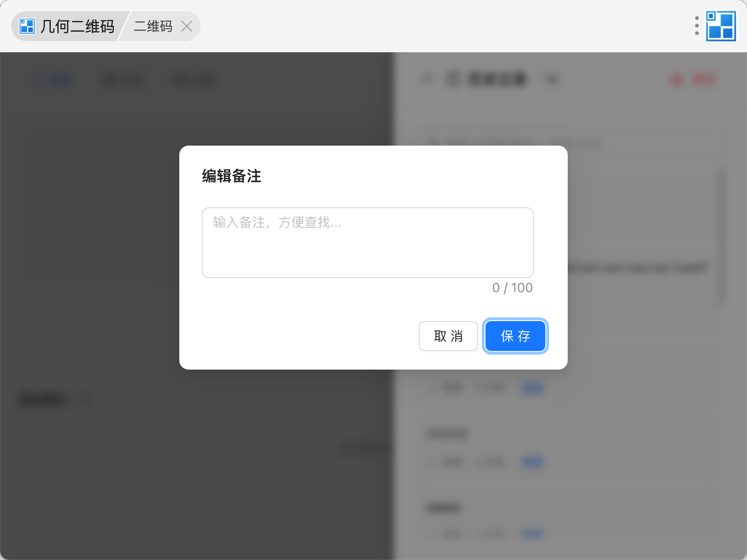Click the 编辑备注 dialog title

coord(232,176)
